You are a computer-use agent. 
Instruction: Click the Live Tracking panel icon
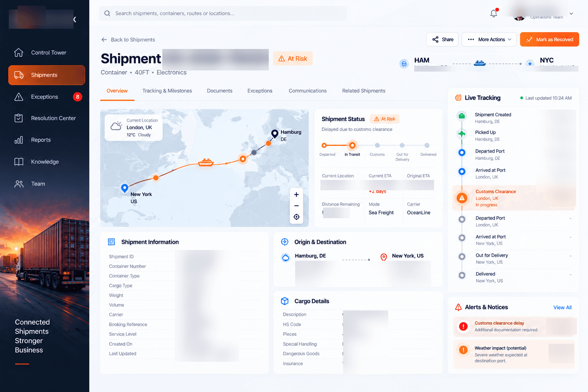tap(458, 98)
